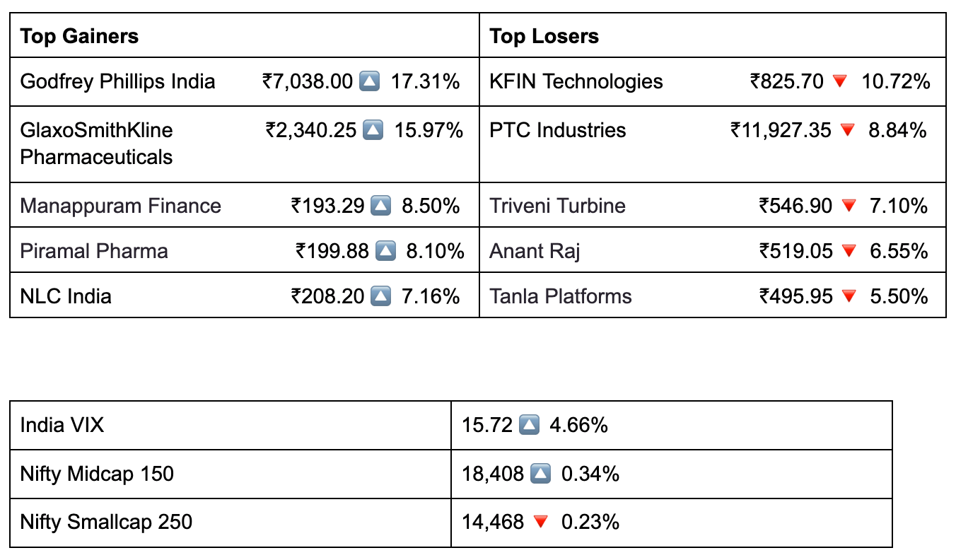The image size is (956, 560).
Task: Select the India VIX row label
Action: [x=62, y=425]
